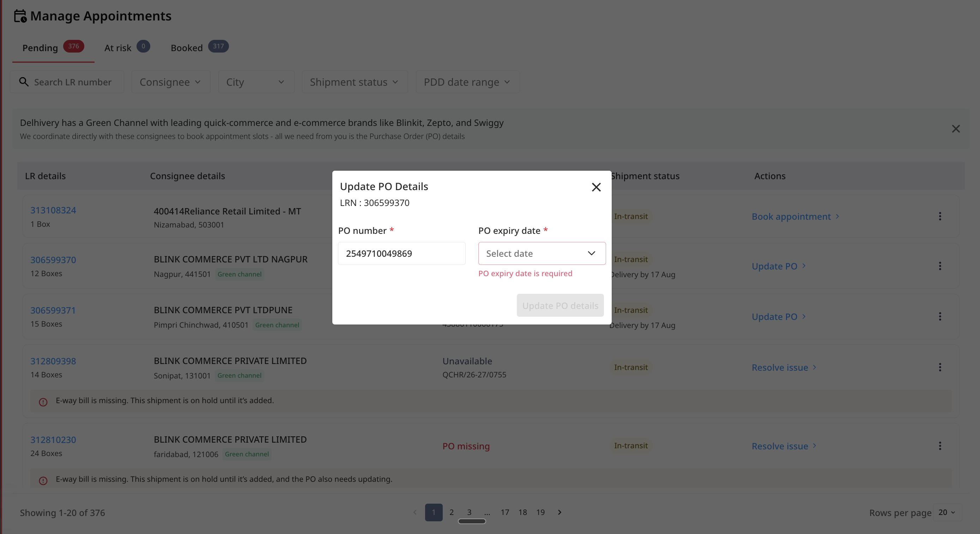Open more options for LR 312810230
Image resolution: width=980 pixels, height=534 pixels.
pyautogui.click(x=940, y=446)
